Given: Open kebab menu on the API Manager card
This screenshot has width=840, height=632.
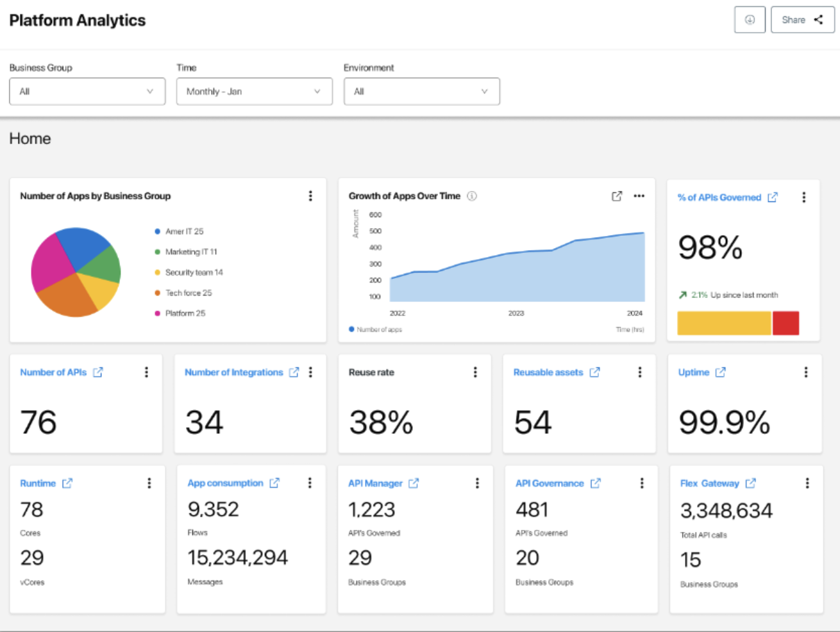Looking at the screenshot, I should 477,483.
